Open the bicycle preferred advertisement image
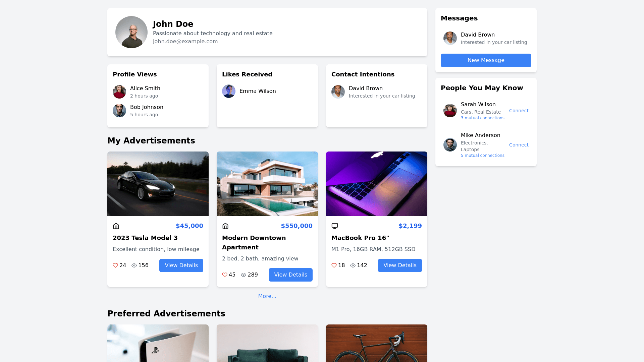 click(x=377, y=343)
